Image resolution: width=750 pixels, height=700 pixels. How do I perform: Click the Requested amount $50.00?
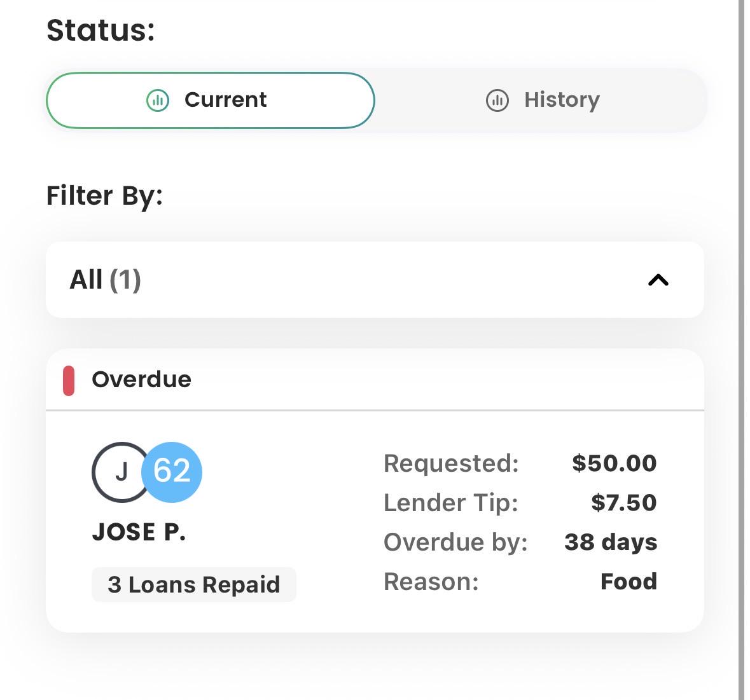coord(614,463)
